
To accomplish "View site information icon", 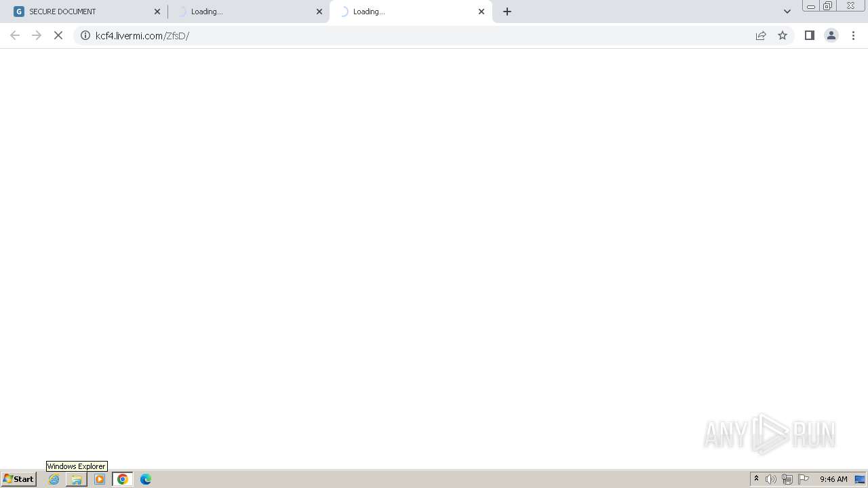I will (x=85, y=35).
